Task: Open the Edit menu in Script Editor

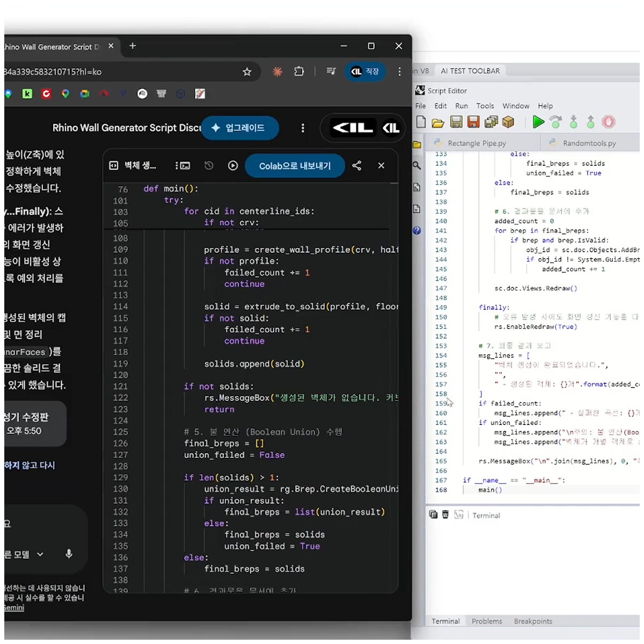Action: point(441,106)
